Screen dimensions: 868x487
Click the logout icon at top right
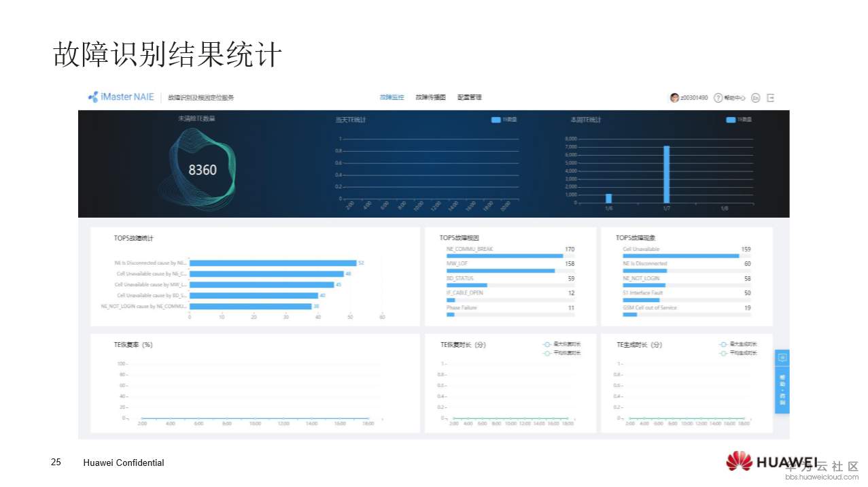tap(771, 98)
